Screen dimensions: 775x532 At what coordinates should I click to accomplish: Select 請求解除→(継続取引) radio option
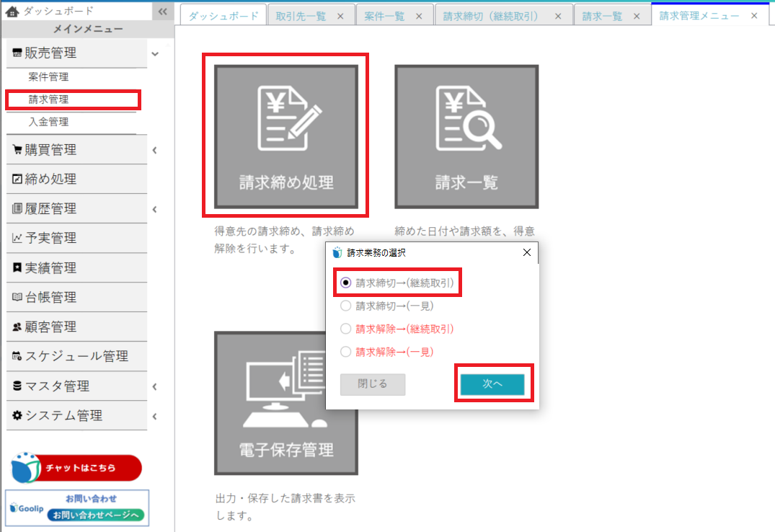coord(345,329)
